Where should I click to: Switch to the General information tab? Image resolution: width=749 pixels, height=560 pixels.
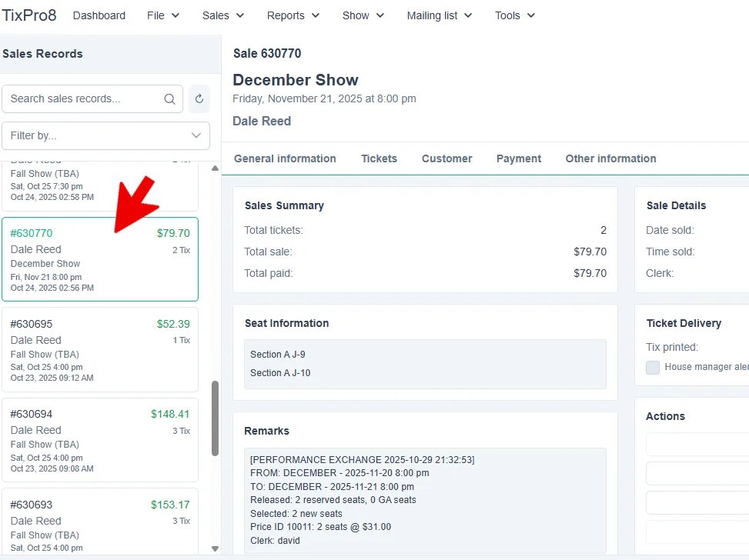[x=285, y=158]
